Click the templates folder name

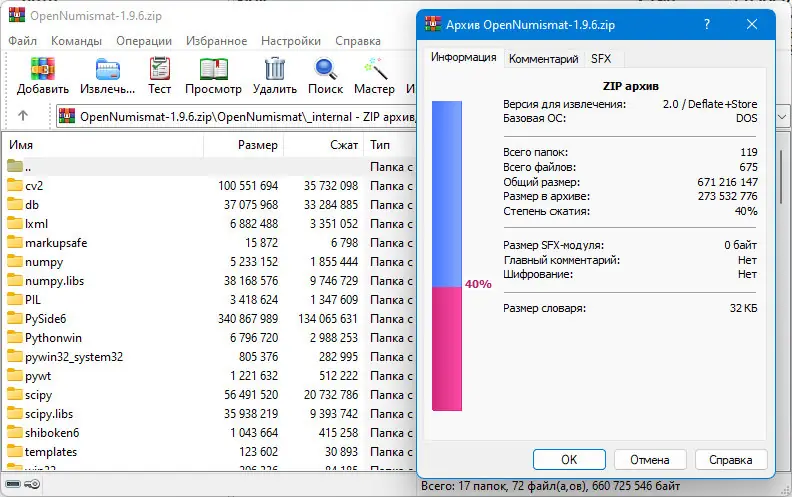[x=51, y=452]
